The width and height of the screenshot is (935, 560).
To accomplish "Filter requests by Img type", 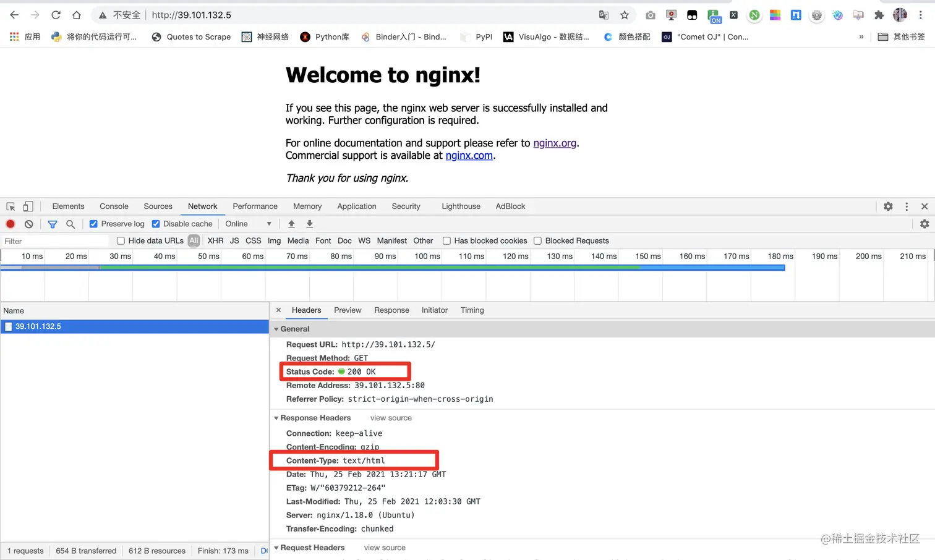I will pos(274,241).
